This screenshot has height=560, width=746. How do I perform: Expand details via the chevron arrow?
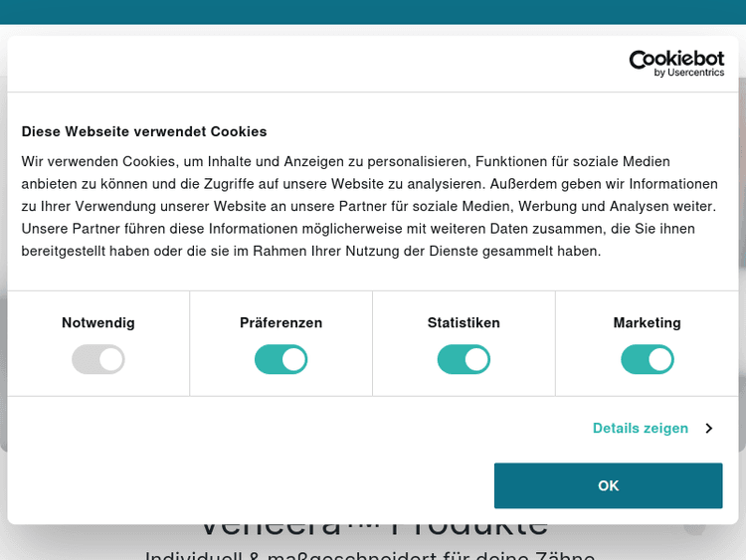708,428
